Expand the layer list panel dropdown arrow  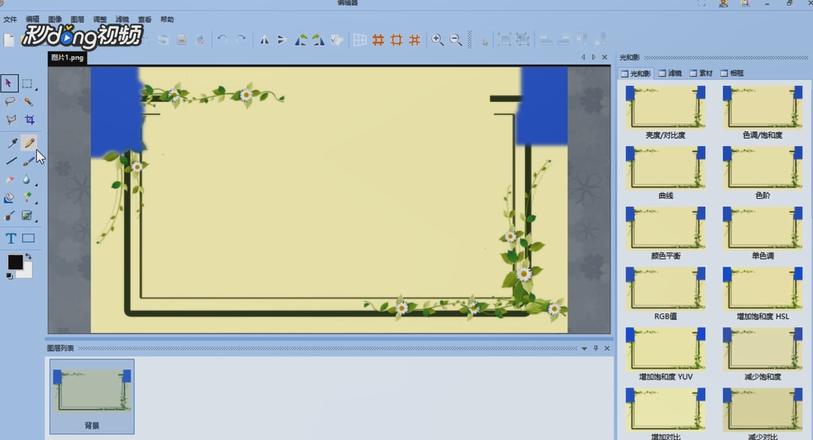pos(584,349)
